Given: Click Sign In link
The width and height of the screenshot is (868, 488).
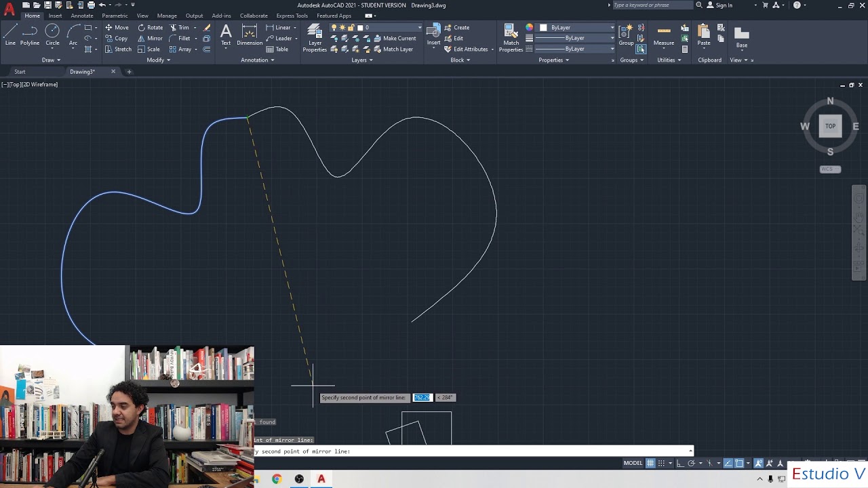Looking at the screenshot, I should [719, 5].
